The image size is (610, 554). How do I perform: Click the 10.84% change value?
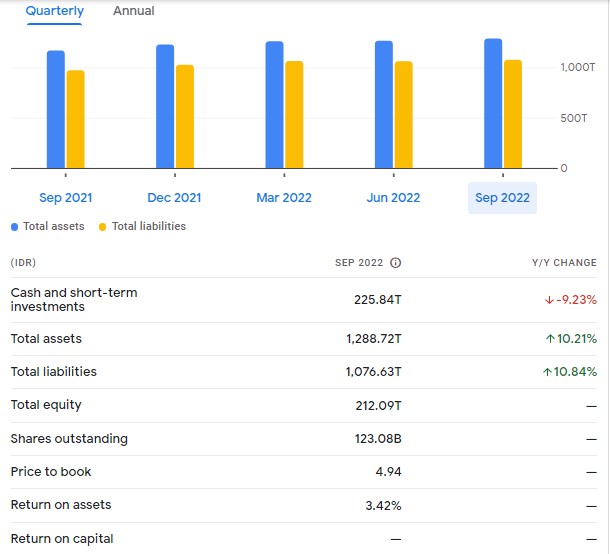click(575, 372)
